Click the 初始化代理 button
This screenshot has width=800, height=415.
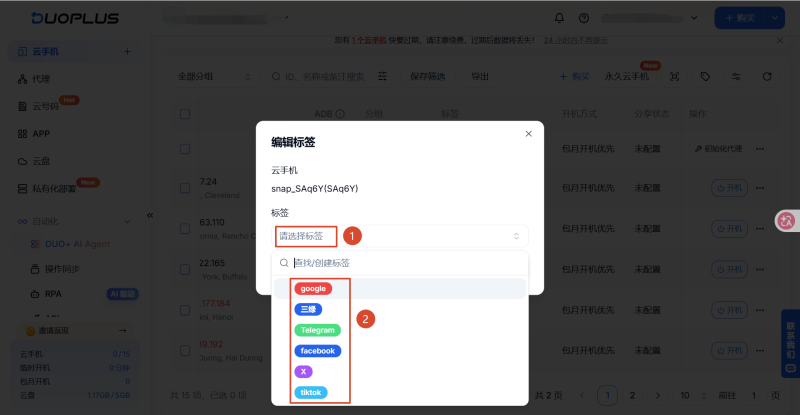pos(719,149)
